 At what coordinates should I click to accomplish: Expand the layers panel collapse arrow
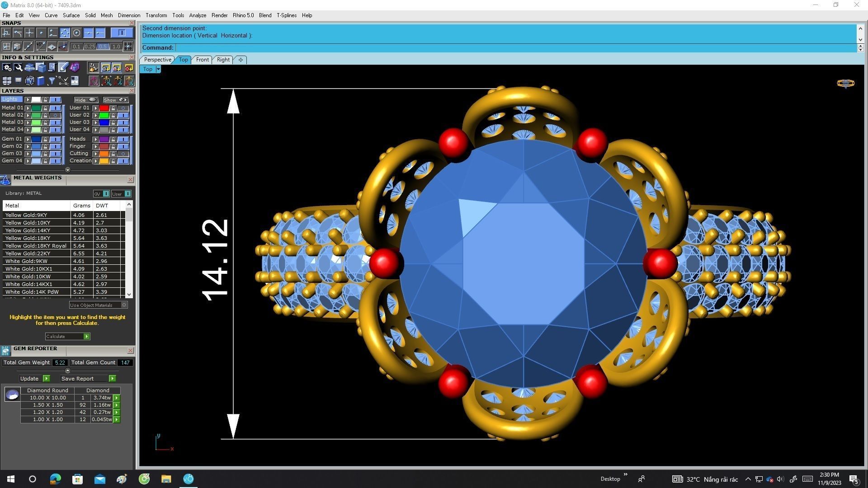tap(68, 170)
